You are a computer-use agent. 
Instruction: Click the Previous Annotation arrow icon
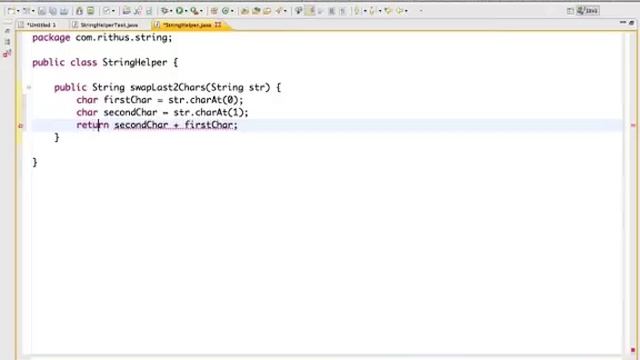371,11
